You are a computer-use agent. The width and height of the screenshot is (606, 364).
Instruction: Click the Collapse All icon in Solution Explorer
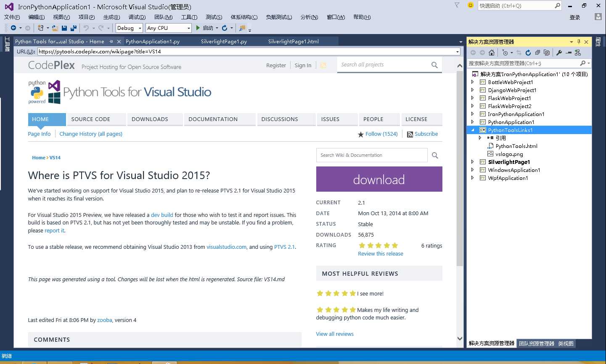pyautogui.click(x=537, y=53)
